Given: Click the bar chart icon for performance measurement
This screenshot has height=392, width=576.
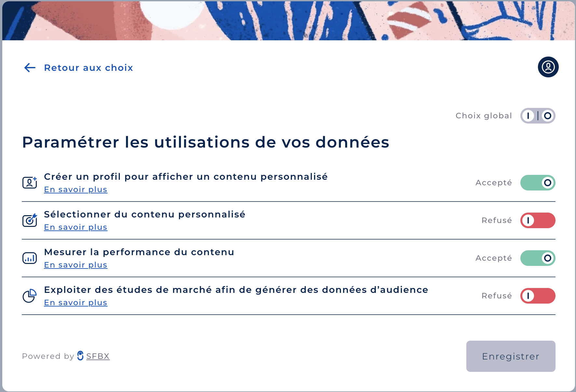Looking at the screenshot, I should click(x=30, y=258).
